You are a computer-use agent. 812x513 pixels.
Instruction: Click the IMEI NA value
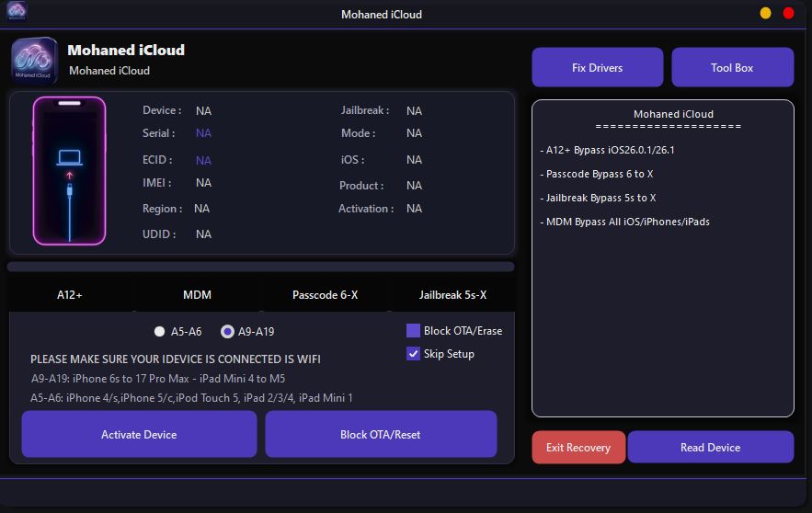[203, 183]
